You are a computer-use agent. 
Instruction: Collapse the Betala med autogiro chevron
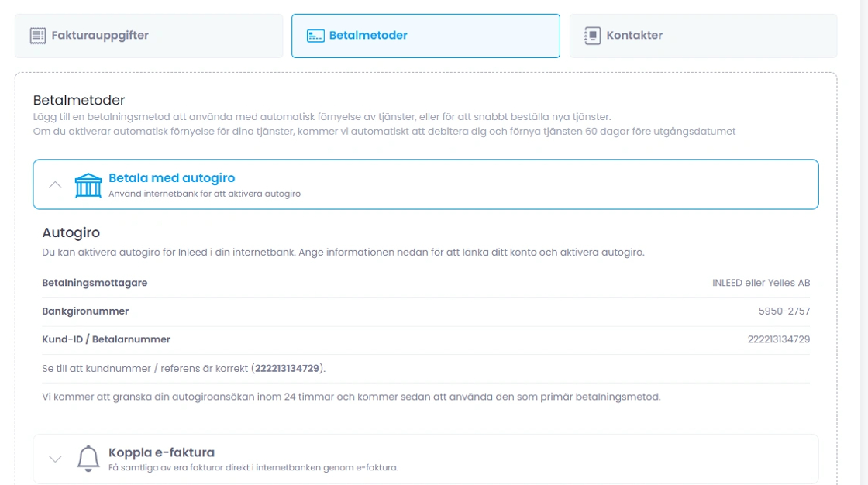coord(55,185)
